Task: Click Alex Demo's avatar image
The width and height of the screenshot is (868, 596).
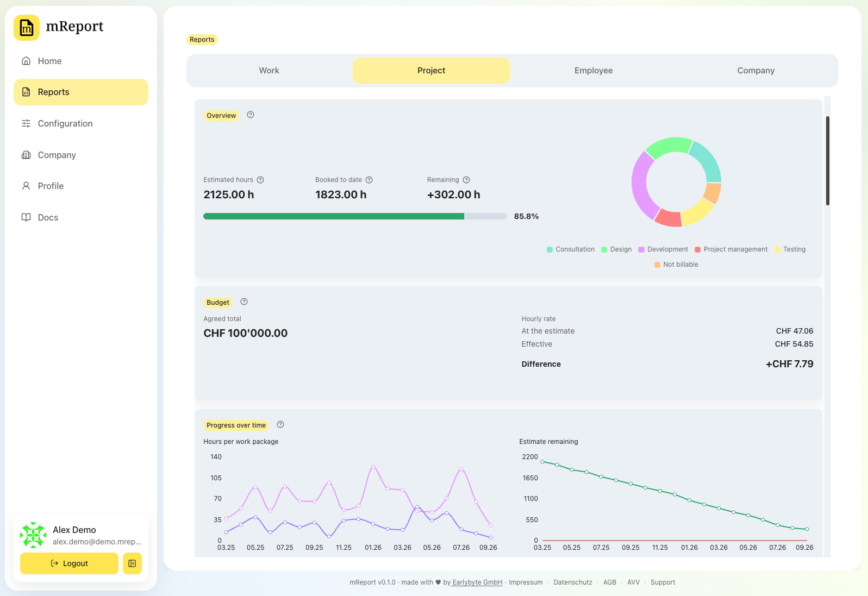Action: click(33, 535)
